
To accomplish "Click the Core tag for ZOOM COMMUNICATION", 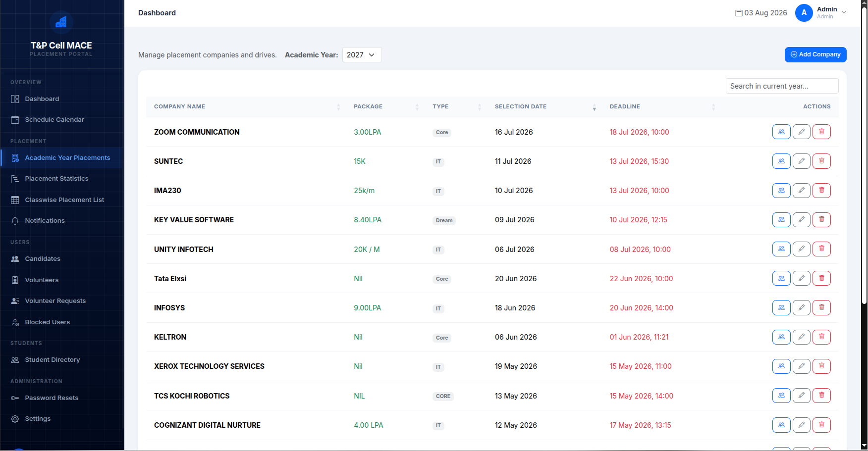I will [442, 133].
